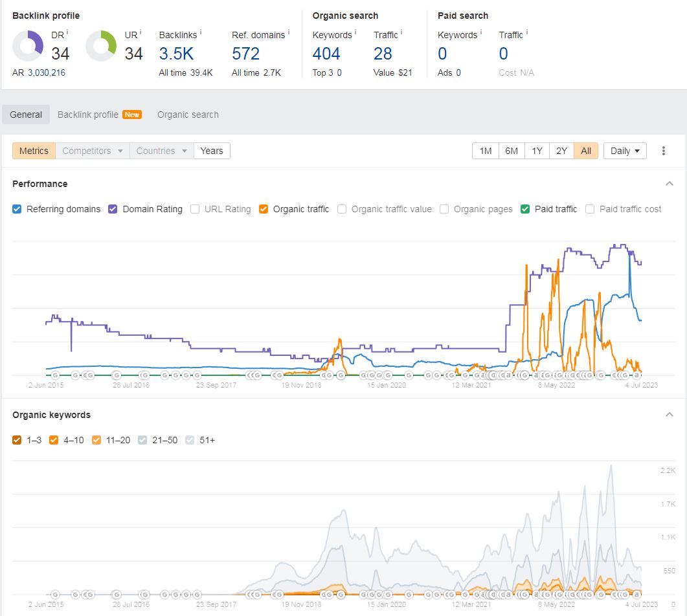
Task: Open the three-dot chart options menu
Action: [663, 151]
